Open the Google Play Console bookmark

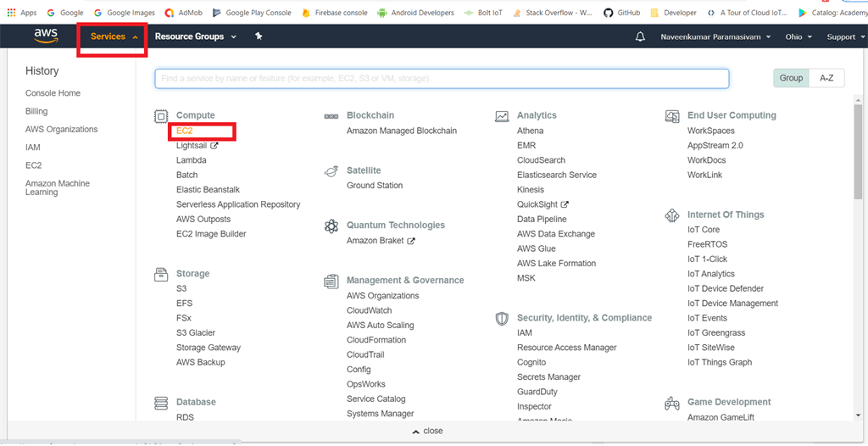[x=252, y=12]
